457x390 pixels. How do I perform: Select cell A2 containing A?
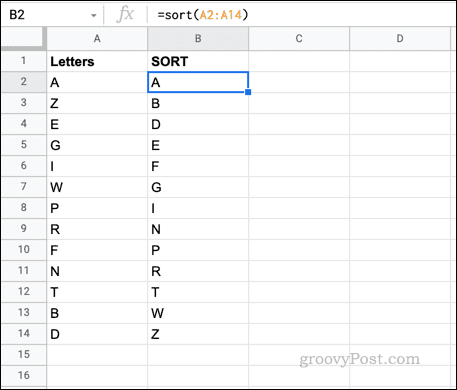tap(97, 82)
